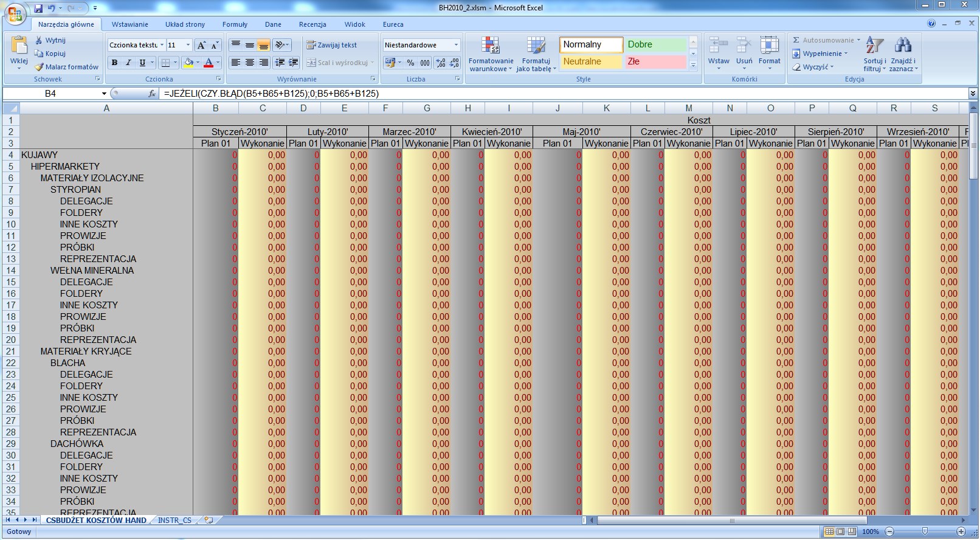Cut selection with Wytnij

[x=50, y=40]
